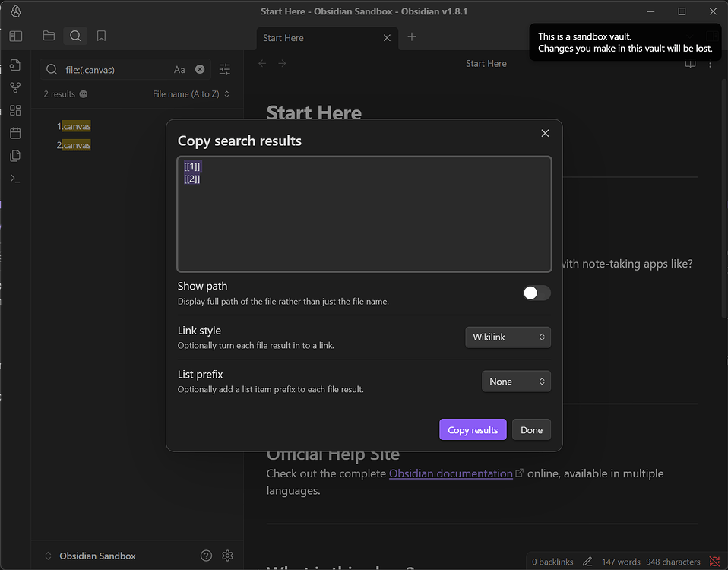Open the bookmarks panel icon

point(101,36)
